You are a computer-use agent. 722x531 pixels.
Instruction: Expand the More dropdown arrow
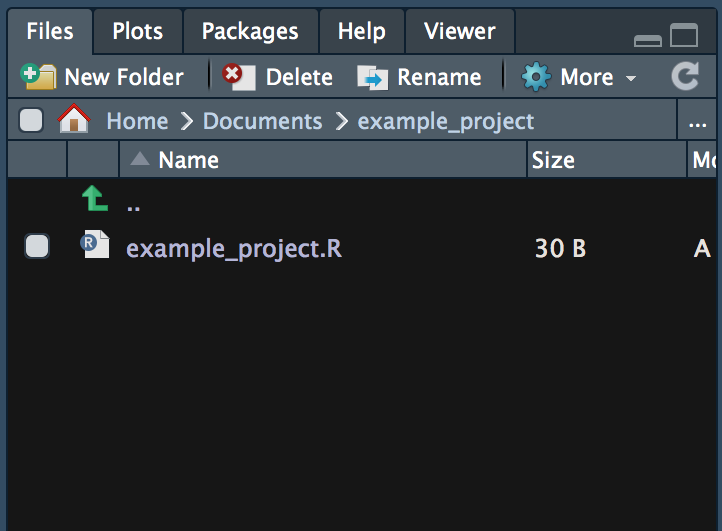631,78
